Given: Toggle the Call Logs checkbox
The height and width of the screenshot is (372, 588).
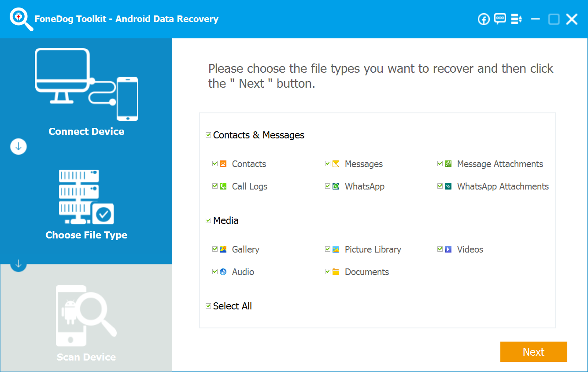Looking at the screenshot, I should [x=215, y=186].
